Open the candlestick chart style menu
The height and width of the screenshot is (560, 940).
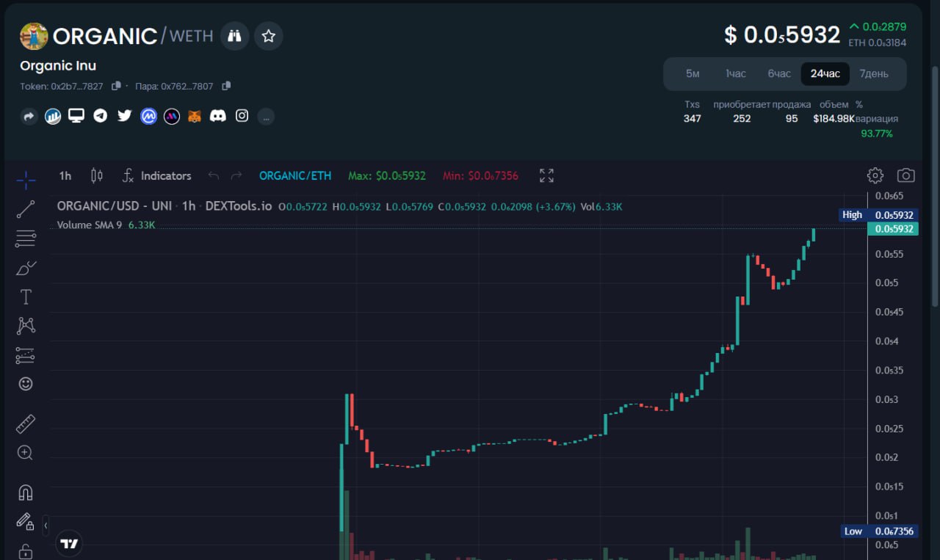click(x=96, y=175)
